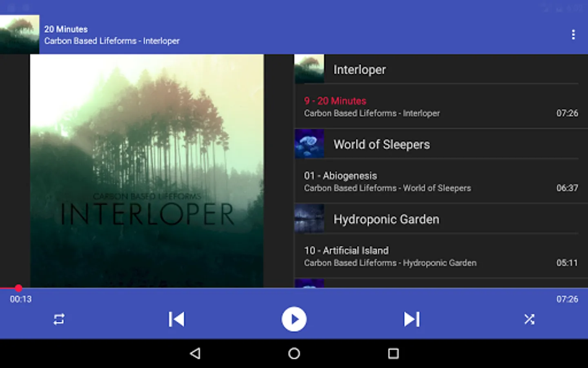
Task: Open recent apps square icon
Action: pos(393,353)
